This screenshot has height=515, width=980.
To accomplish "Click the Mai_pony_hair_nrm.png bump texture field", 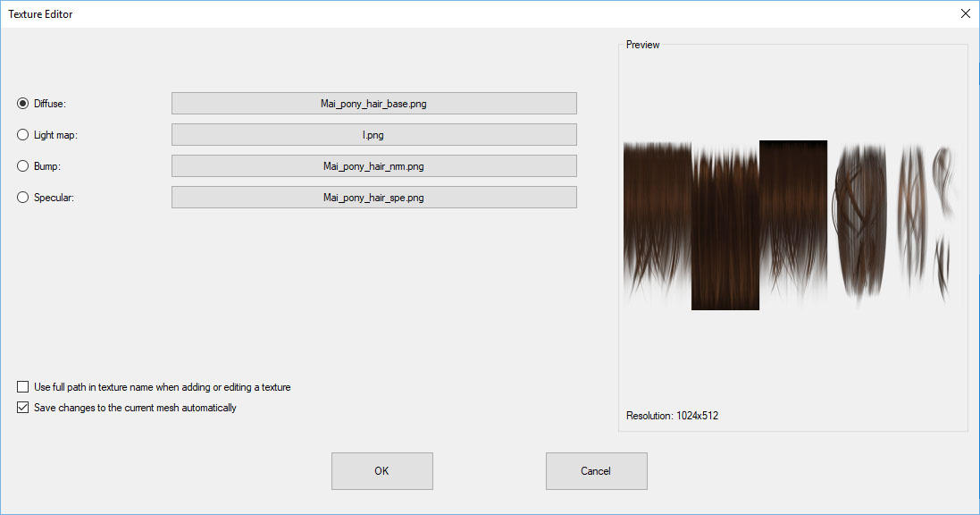I will 373,165.
